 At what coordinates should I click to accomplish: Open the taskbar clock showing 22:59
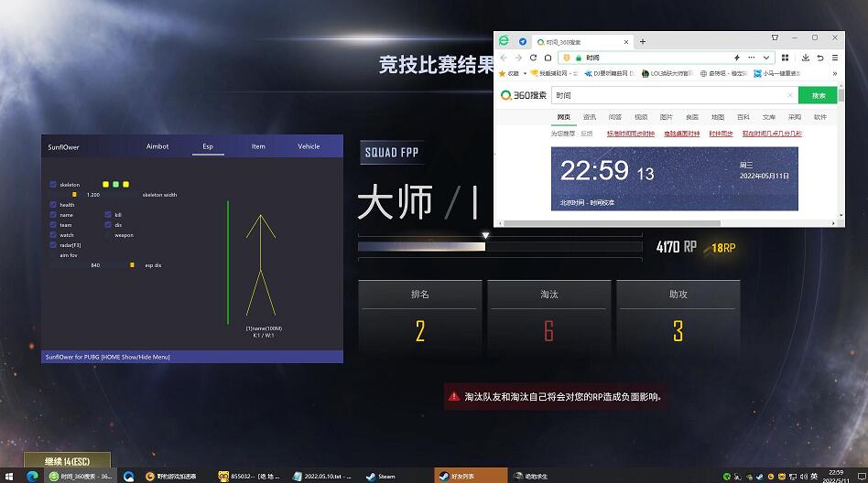tap(836, 476)
